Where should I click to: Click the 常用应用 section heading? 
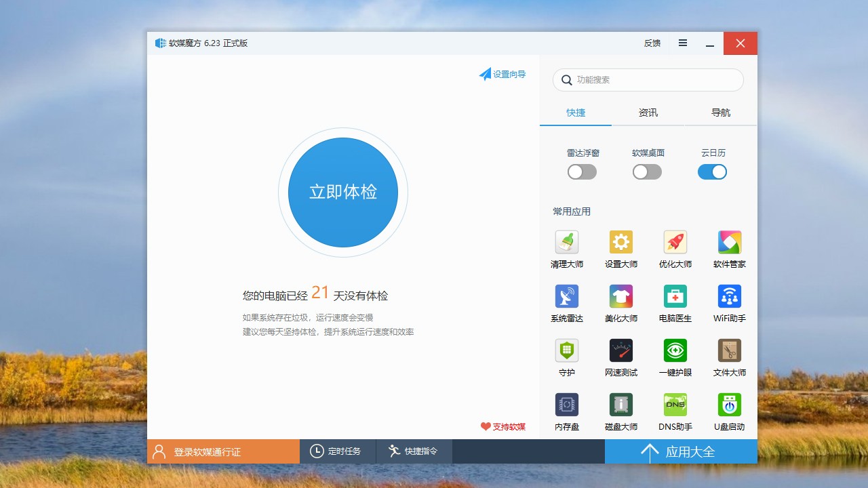[x=572, y=211]
